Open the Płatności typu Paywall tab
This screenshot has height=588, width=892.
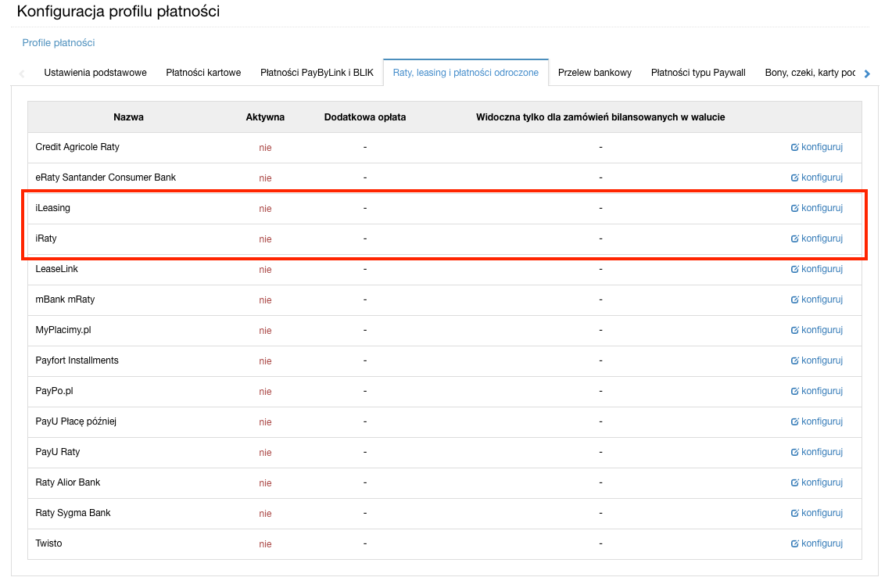(698, 73)
